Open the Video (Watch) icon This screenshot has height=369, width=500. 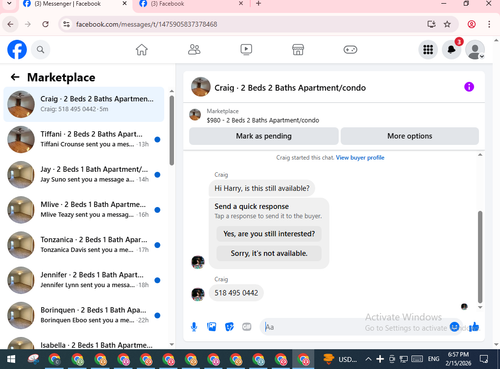[x=246, y=50]
